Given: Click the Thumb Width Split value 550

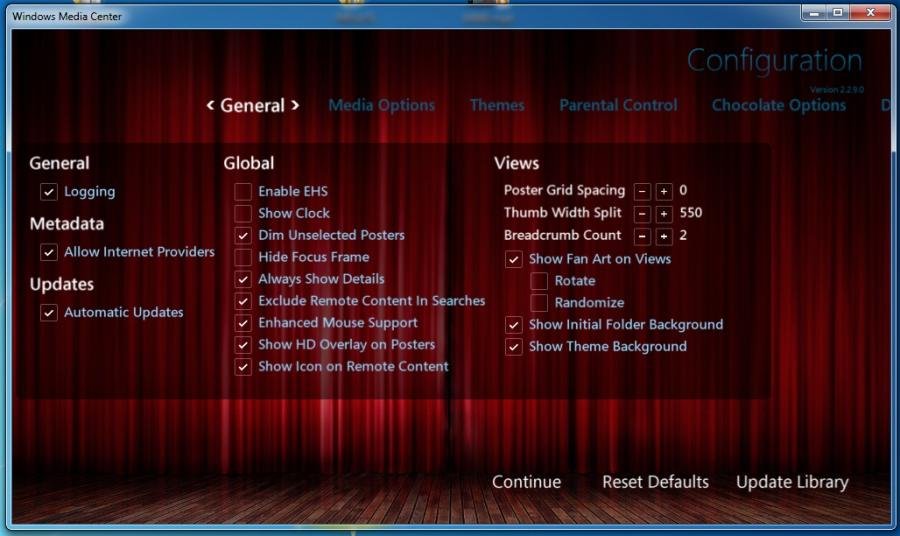Looking at the screenshot, I should tap(690, 213).
